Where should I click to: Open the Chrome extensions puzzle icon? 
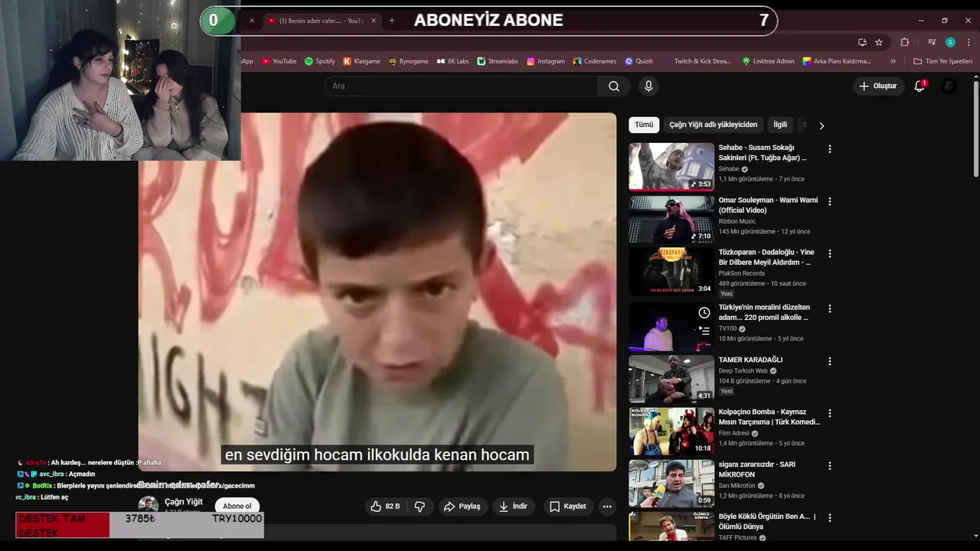coord(905,42)
